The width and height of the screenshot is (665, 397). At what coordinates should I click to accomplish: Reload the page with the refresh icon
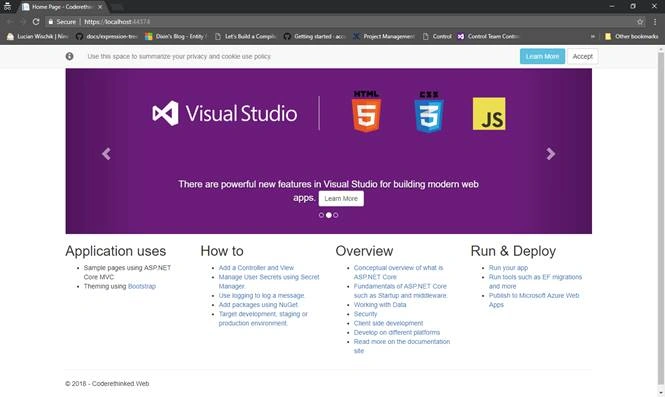pyautogui.click(x=36, y=22)
